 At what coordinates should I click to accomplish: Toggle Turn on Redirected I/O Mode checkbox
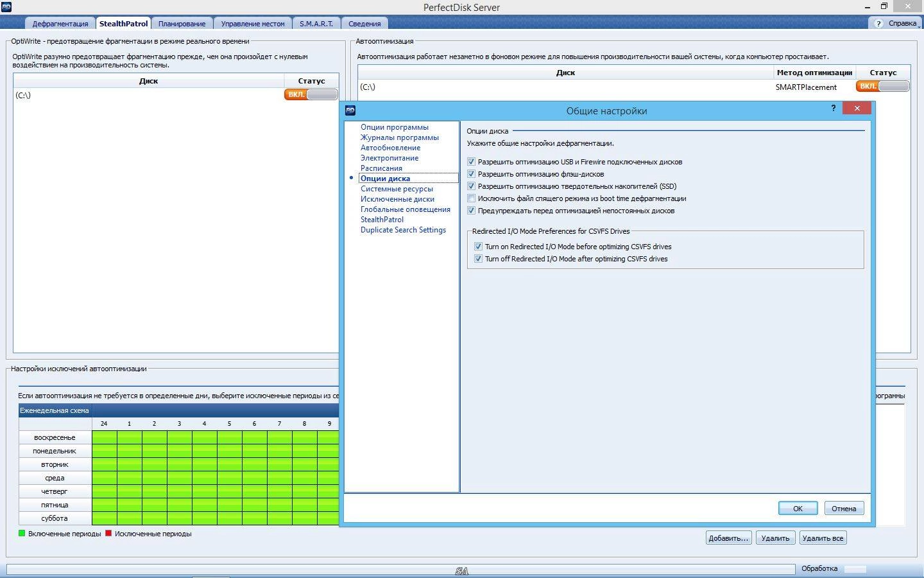[478, 247]
